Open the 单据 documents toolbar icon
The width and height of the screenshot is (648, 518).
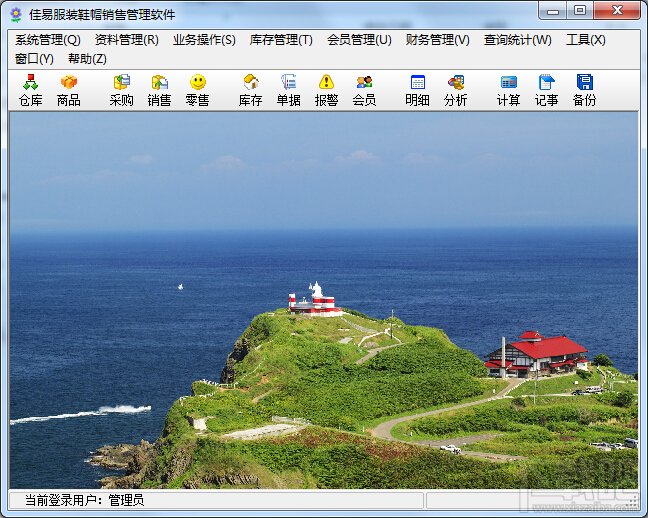(x=288, y=91)
